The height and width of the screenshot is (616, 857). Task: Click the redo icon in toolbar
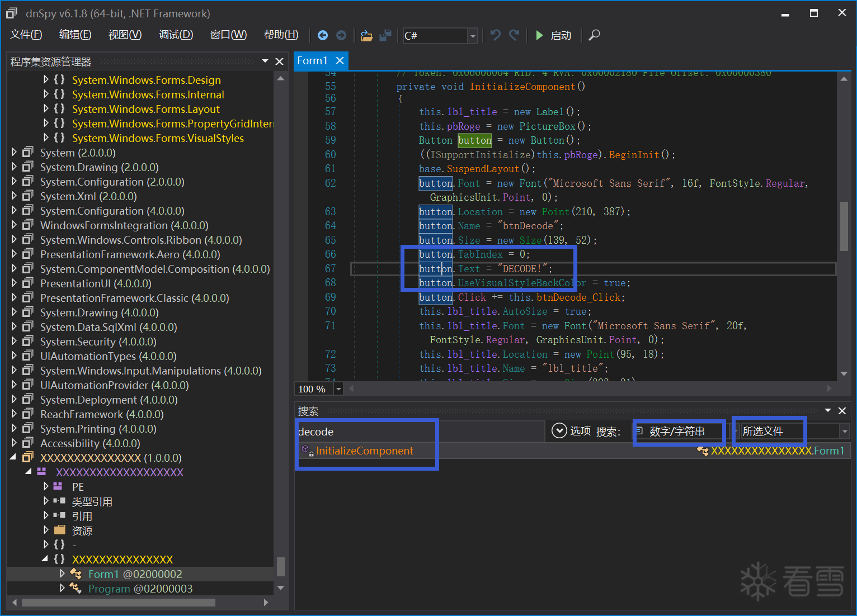point(514,35)
